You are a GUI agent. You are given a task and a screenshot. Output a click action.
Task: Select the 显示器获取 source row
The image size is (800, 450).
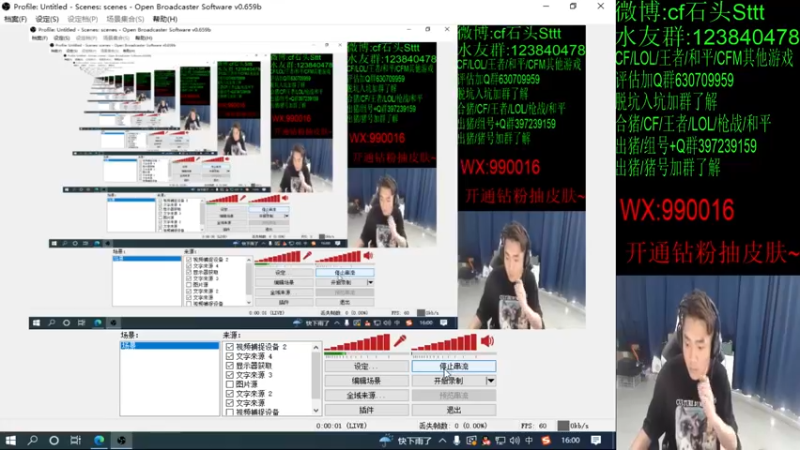click(x=270, y=366)
